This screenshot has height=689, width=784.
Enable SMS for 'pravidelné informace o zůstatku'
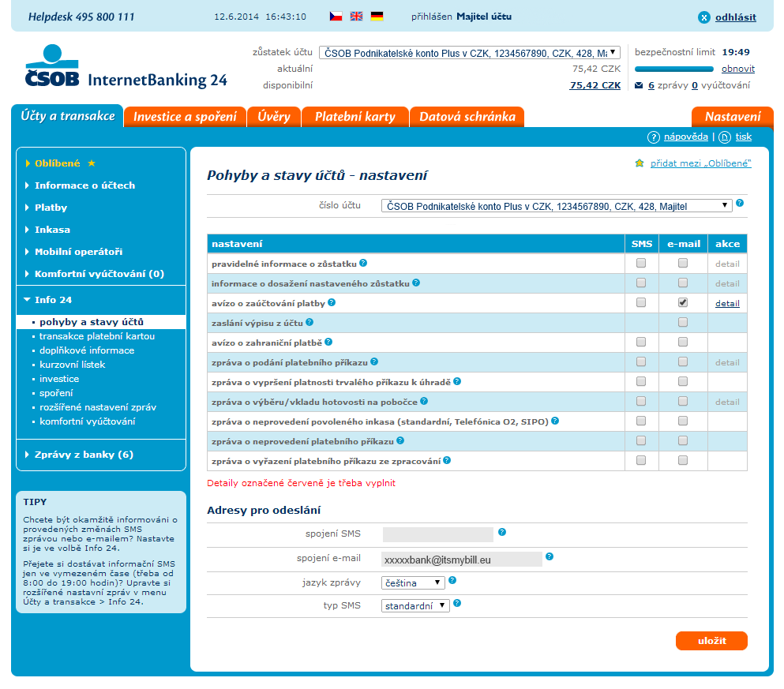click(x=641, y=263)
